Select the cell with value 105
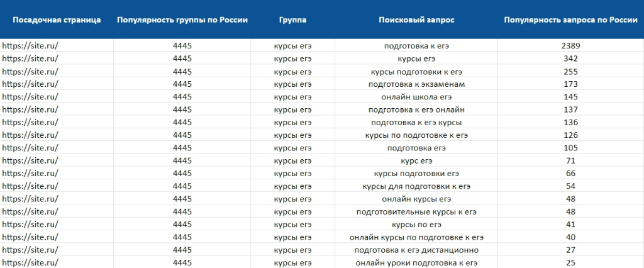Screen dimensions: 644x268 (x=570, y=148)
